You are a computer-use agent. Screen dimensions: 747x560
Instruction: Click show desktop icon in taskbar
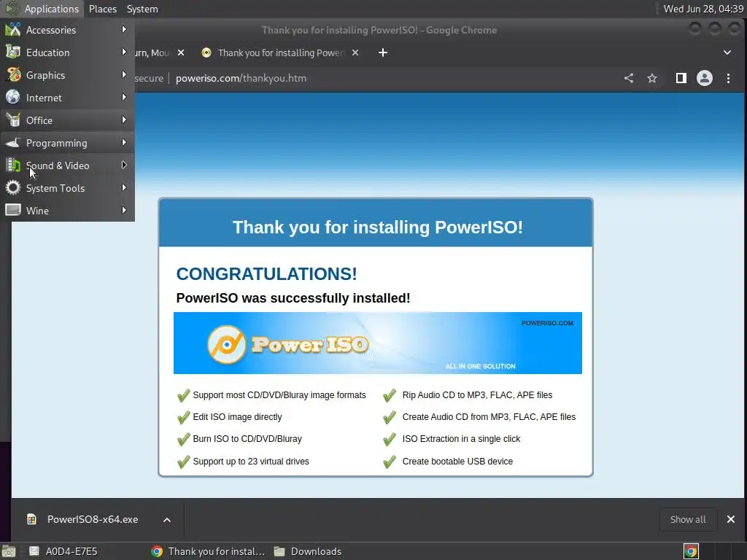pyautogui.click(x=9, y=551)
